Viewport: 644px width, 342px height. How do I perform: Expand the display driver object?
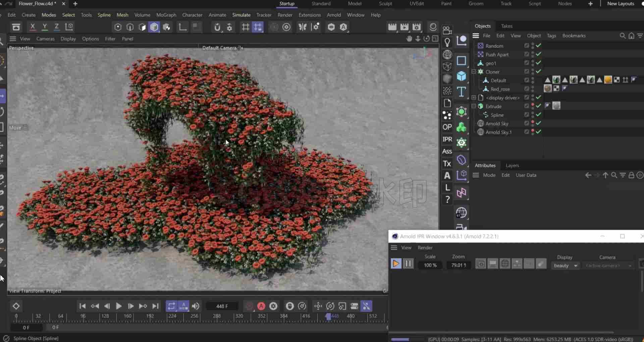click(x=474, y=97)
